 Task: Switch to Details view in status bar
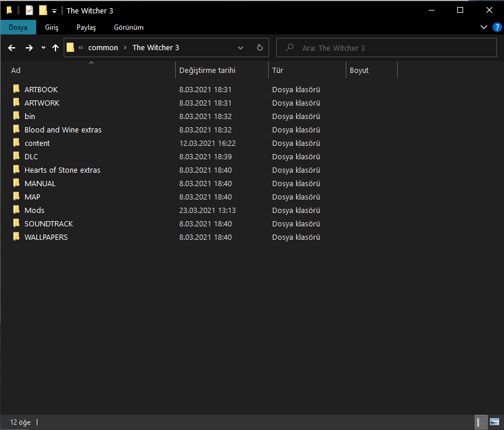481,422
